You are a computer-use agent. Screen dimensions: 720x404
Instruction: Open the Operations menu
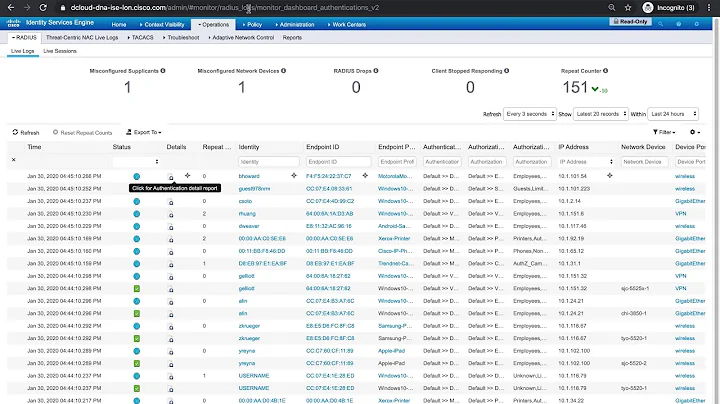point(214,25)
